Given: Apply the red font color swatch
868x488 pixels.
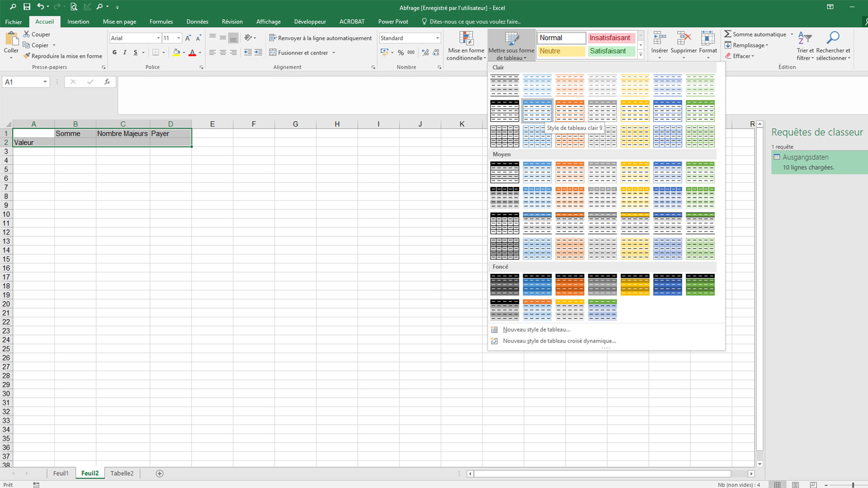Looking at the screenshot, I should 193,52.
